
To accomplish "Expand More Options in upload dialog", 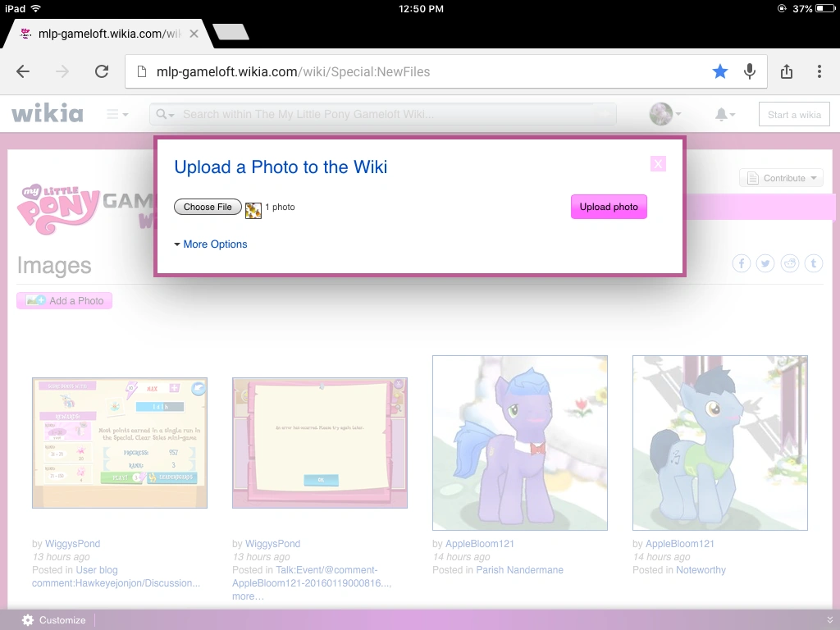I will 211,244.
